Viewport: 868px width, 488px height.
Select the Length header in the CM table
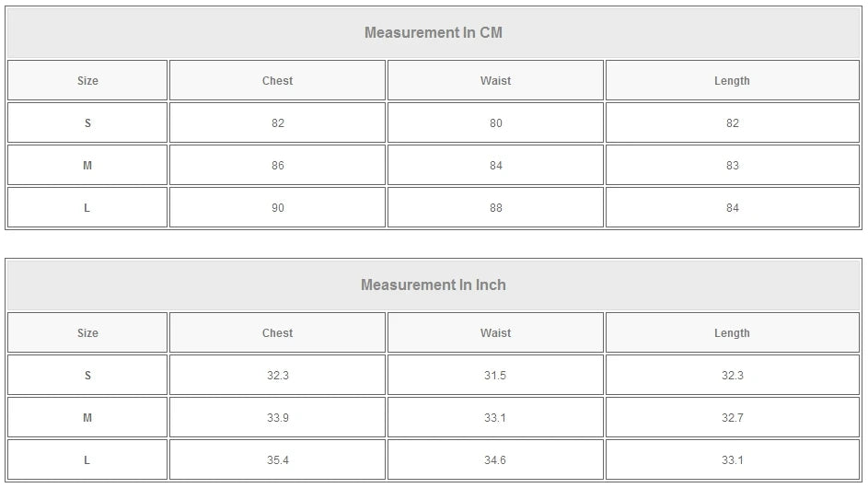[x=732, y=81]
